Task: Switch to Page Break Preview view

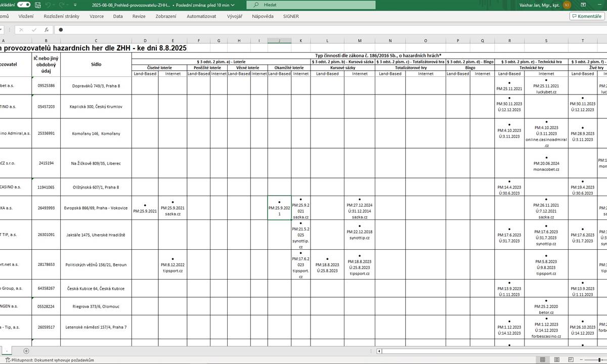Action: click(570, 360)
